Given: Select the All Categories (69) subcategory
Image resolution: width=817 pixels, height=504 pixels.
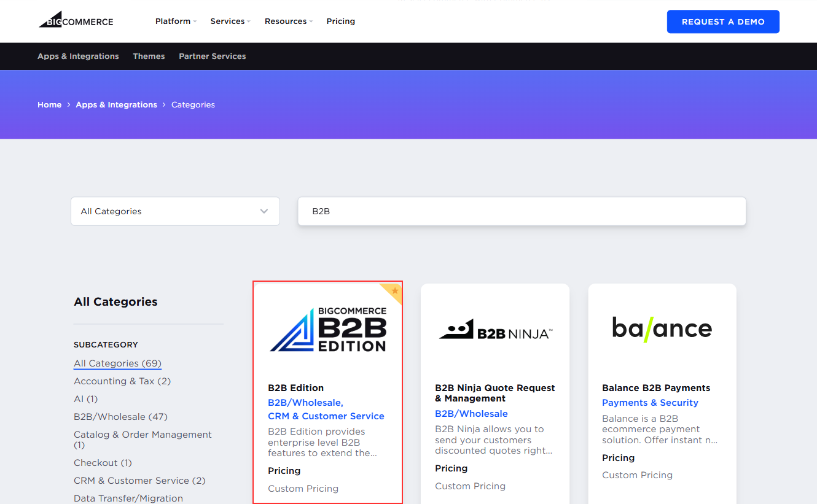Looking at the screenshot, I should tap(117, 363).
